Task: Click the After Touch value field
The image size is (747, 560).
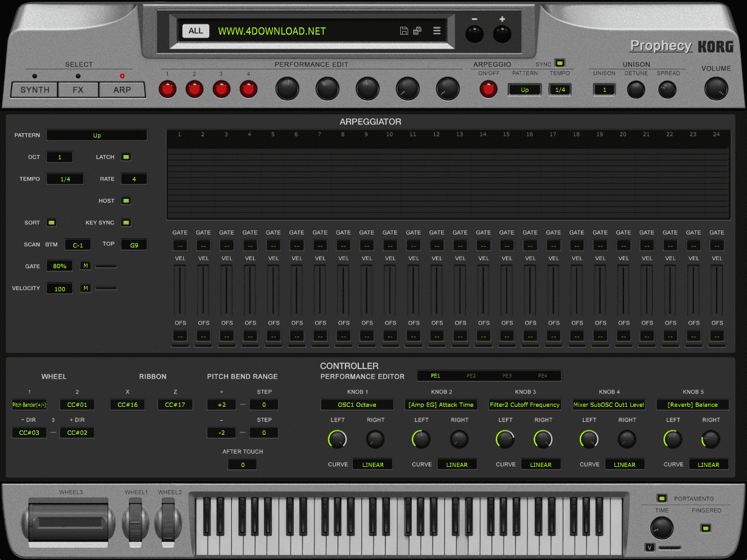Action: [x=242, y=465]
